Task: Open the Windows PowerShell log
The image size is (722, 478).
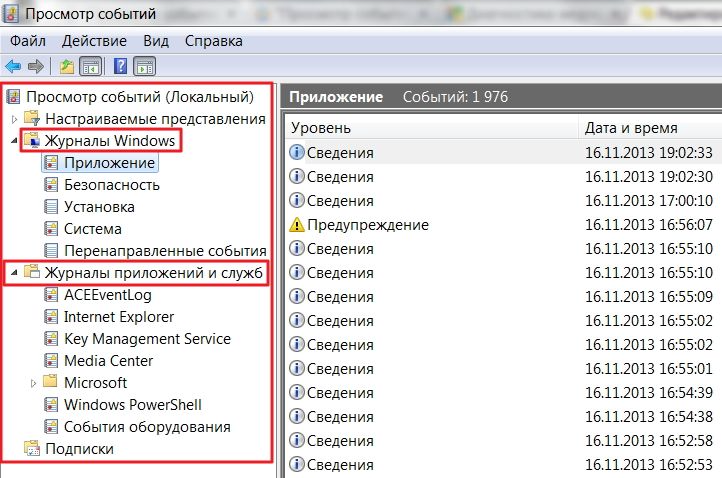Action: pos(133,405)
